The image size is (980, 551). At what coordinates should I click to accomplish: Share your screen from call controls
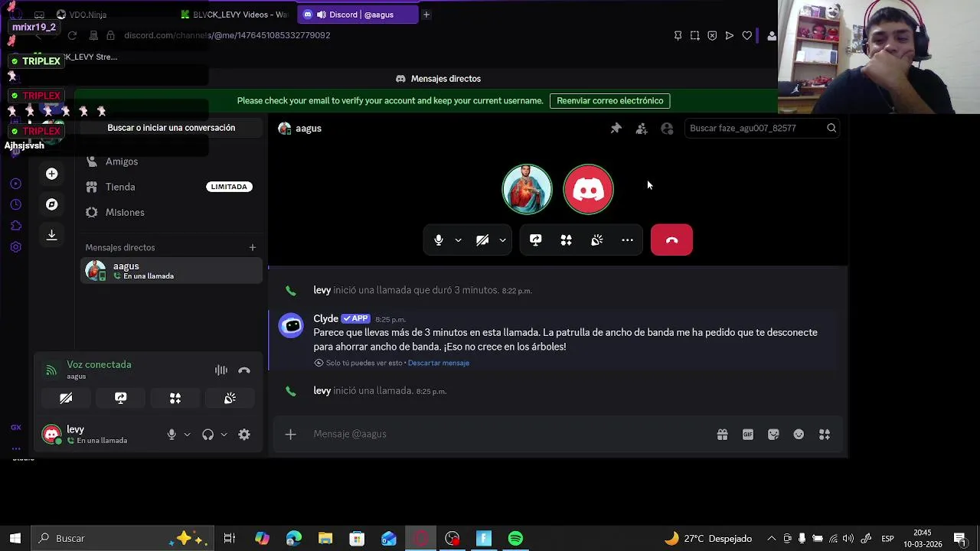coord(535,240)
